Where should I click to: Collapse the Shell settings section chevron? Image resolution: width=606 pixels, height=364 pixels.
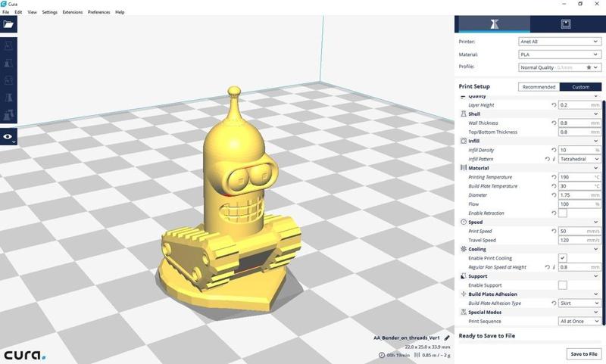(595, 114)
